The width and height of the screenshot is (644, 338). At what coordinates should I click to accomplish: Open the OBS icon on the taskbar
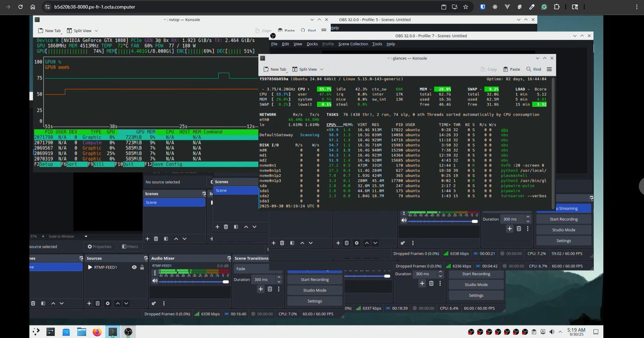click(128, 332)
